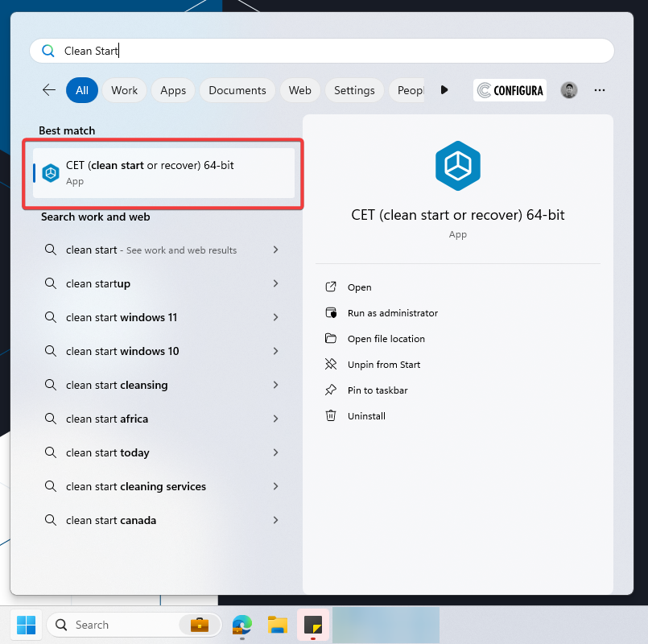Select the All filter tab

pos(82,90)
